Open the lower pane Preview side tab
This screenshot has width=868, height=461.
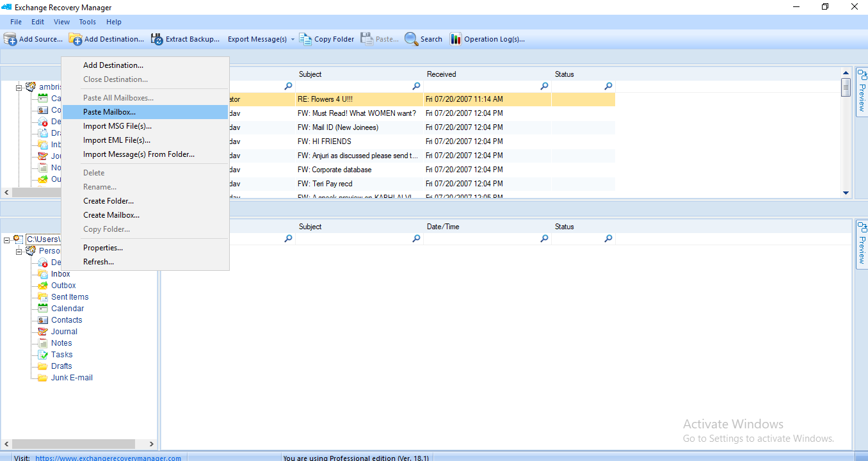click(862, 244)
